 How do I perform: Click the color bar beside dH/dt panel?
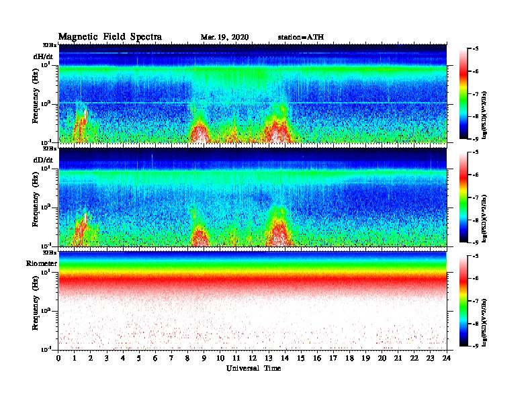click(463, 93)
